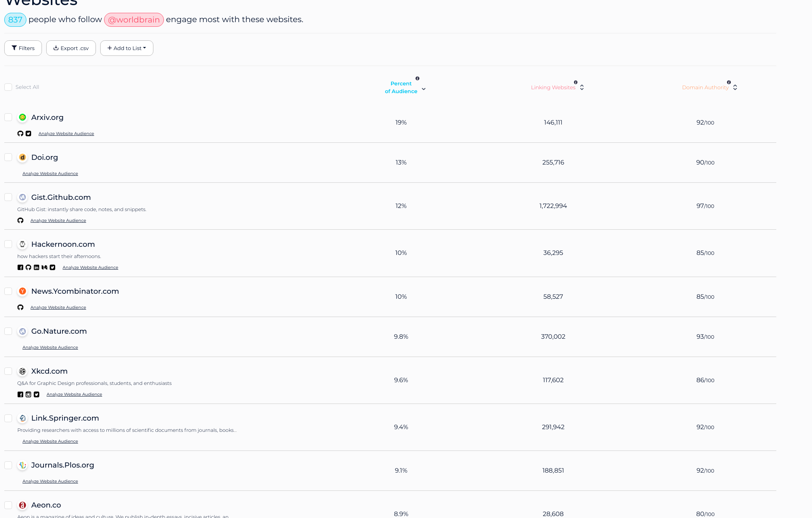Click the @worldbrain account tag
The image size is (812, 518).
134,20
